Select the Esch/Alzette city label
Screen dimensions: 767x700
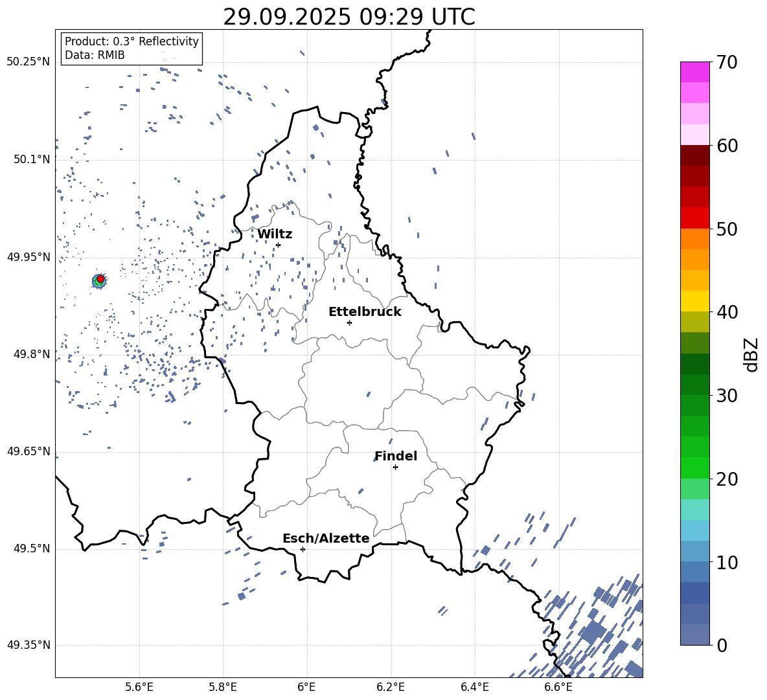coord(326,538)
